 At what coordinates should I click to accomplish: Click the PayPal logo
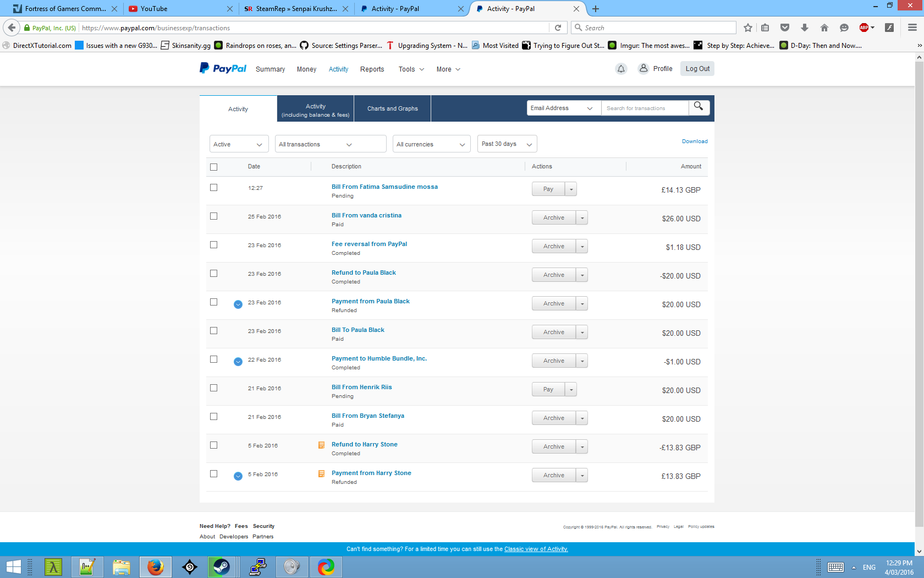(x=223, y=68)
